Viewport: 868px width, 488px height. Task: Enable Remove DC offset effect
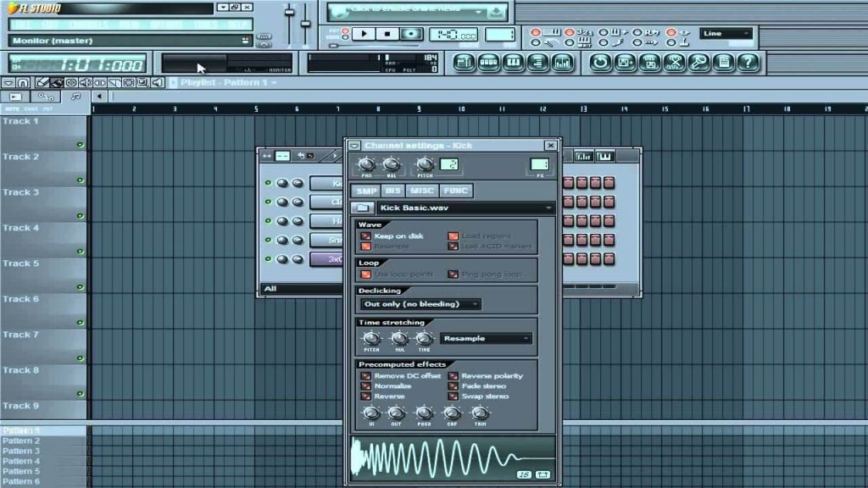(366, 376)
